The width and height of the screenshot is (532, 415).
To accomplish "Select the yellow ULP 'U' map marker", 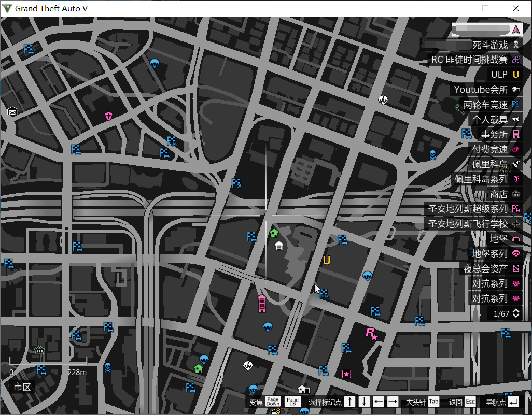I will click(326, 260).
